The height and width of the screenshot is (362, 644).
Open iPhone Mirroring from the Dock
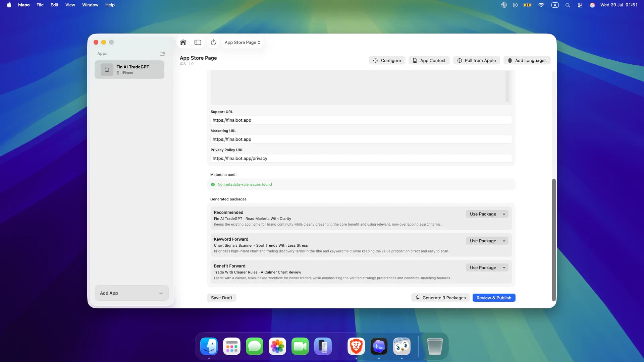click(323, 346)
